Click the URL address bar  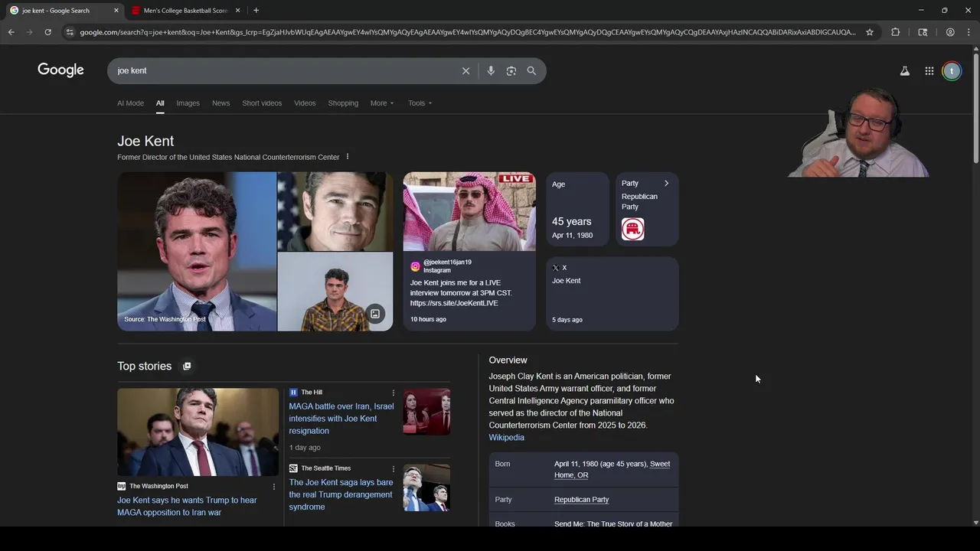pos(467,32)
